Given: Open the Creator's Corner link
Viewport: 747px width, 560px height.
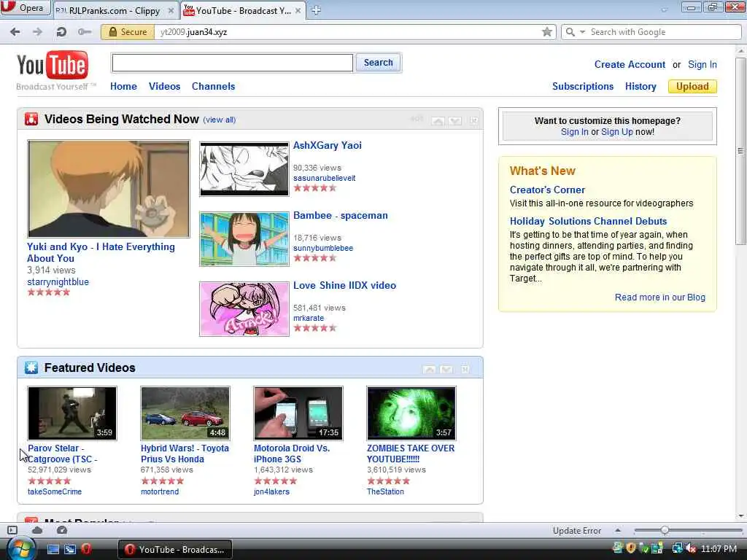Looking at the screenshot, I should point(547,190).
